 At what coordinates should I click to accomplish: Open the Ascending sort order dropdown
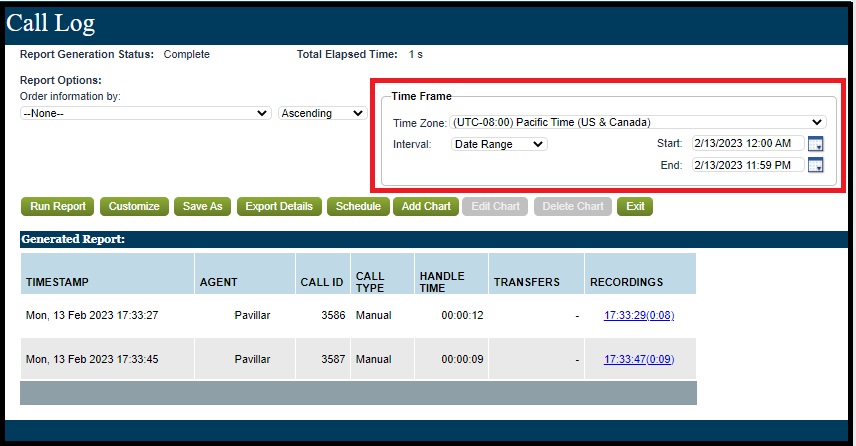point(322,113)
